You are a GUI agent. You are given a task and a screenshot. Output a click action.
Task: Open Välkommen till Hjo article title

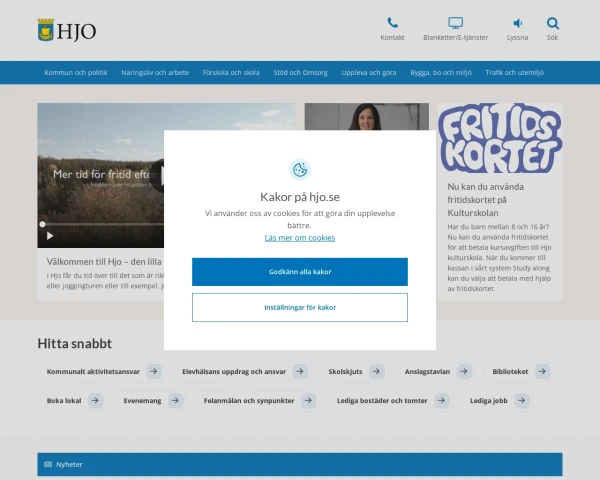[x=104, y=261]
